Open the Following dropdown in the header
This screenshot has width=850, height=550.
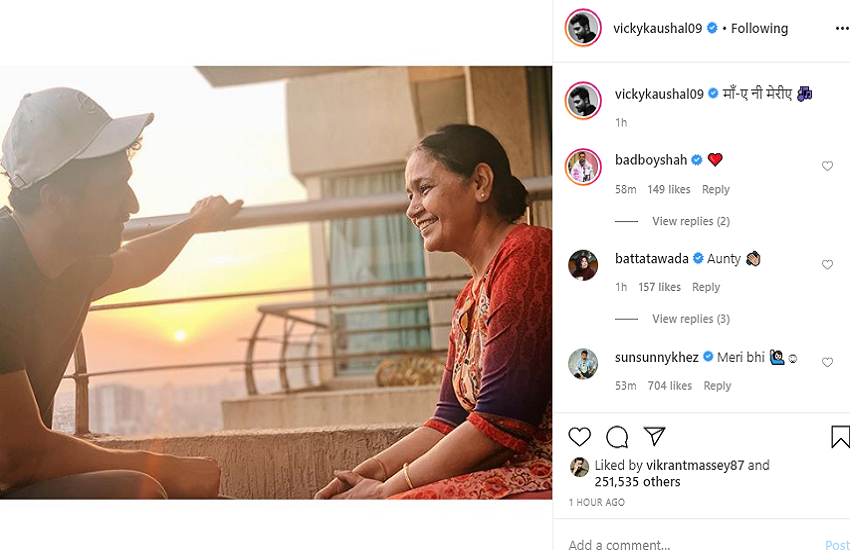click(759, 29)
